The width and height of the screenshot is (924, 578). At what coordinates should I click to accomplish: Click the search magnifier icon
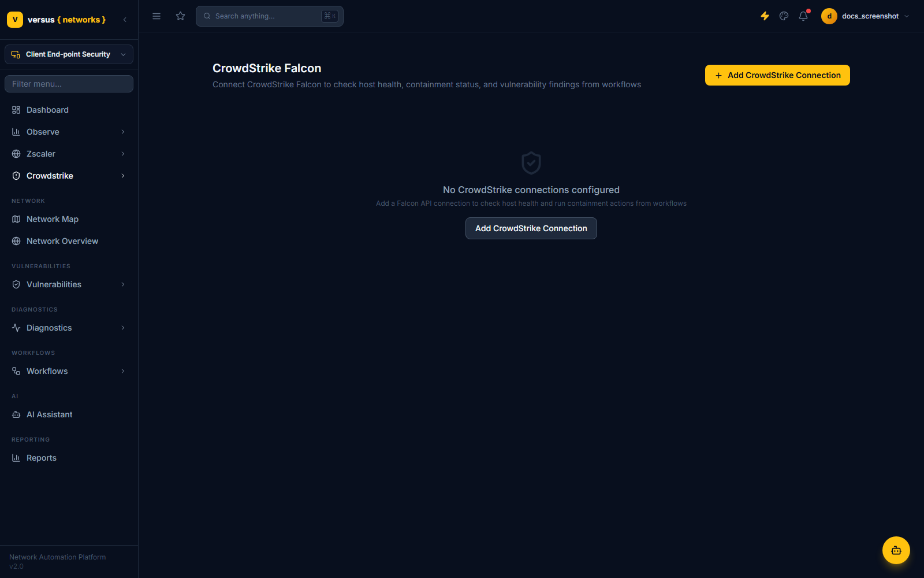click(207, 16)
